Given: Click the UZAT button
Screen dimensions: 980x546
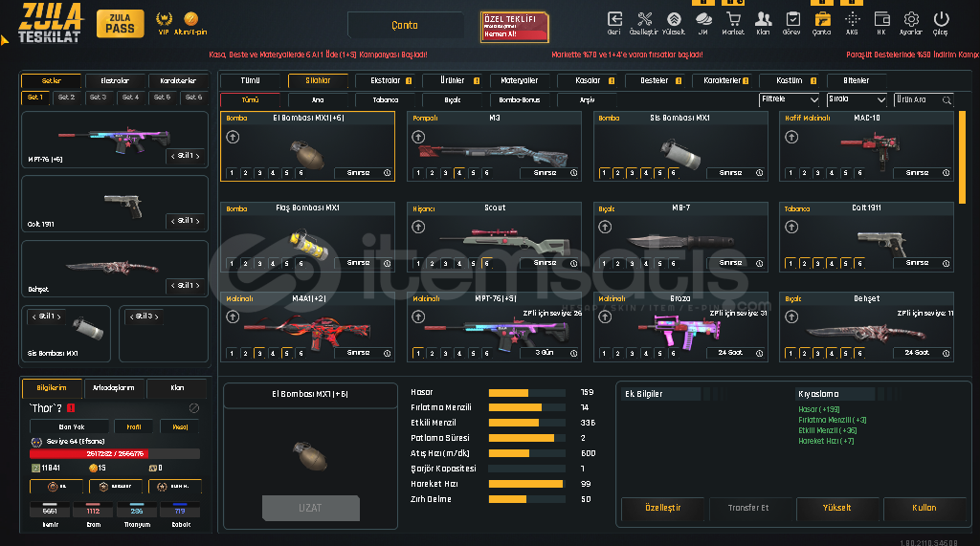Looking at the screenshot, I should click(x=311, y=508).
